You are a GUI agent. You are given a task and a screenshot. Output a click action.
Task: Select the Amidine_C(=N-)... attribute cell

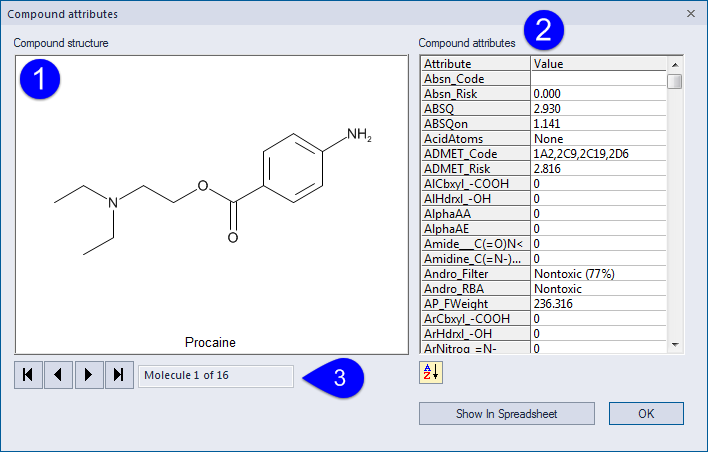(x=476, y=258)
